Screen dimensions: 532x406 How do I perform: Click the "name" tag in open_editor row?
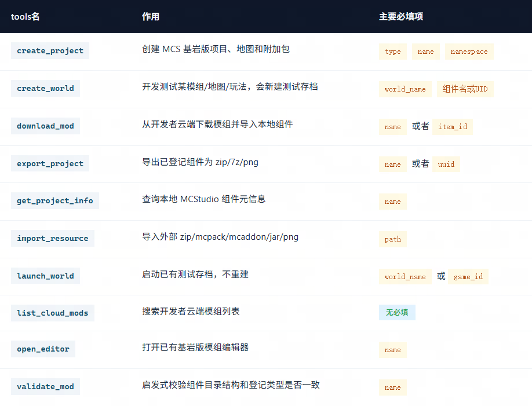click(x=393, y=350)
